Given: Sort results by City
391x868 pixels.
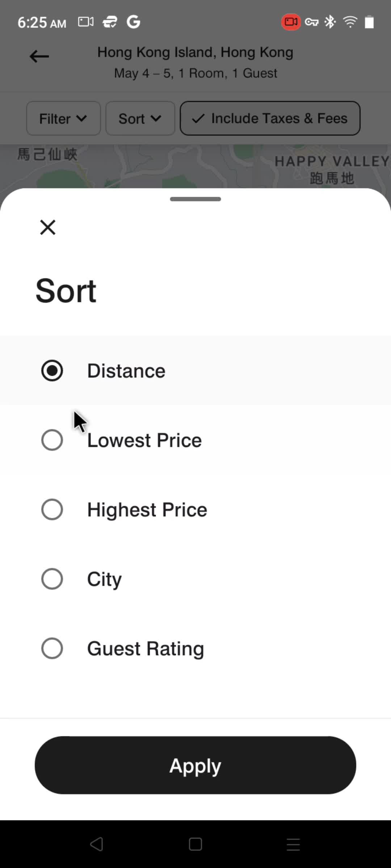Looking at the screenshot, I should coord(195,579).
